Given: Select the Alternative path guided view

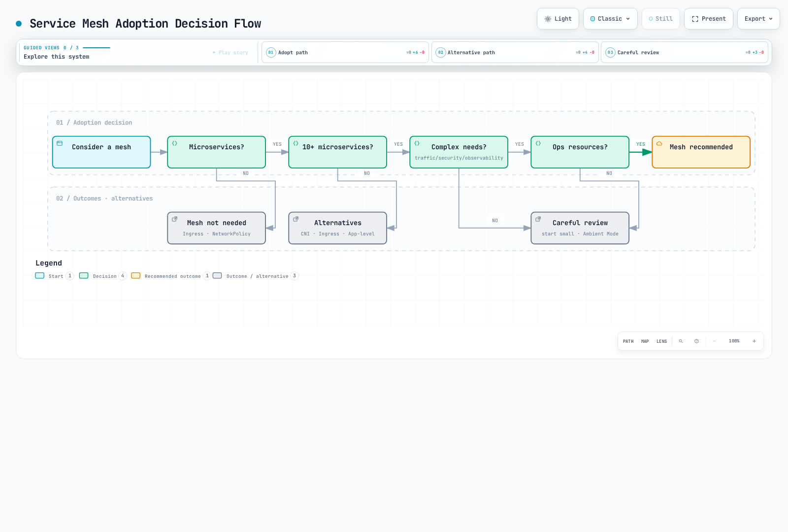Looking at the screenshot, I should tap(515, 52).
